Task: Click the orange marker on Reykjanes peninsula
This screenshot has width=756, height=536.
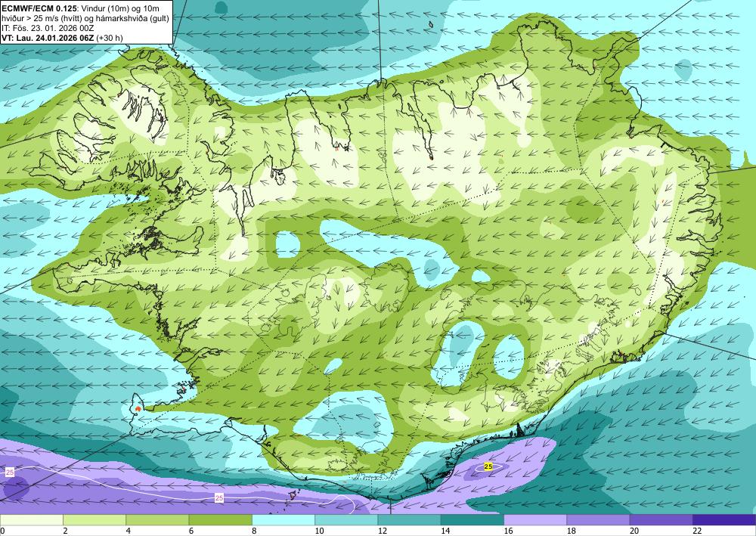Action: (x=138, y=409)
